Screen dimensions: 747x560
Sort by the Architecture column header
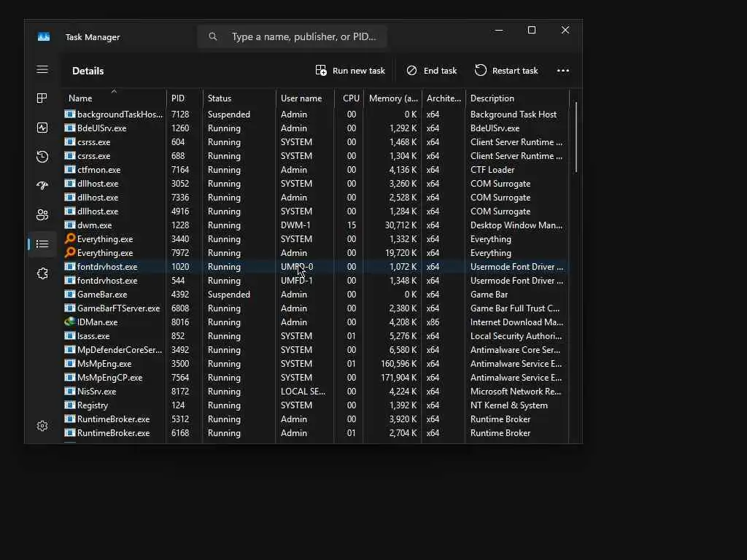pos(444,98)
